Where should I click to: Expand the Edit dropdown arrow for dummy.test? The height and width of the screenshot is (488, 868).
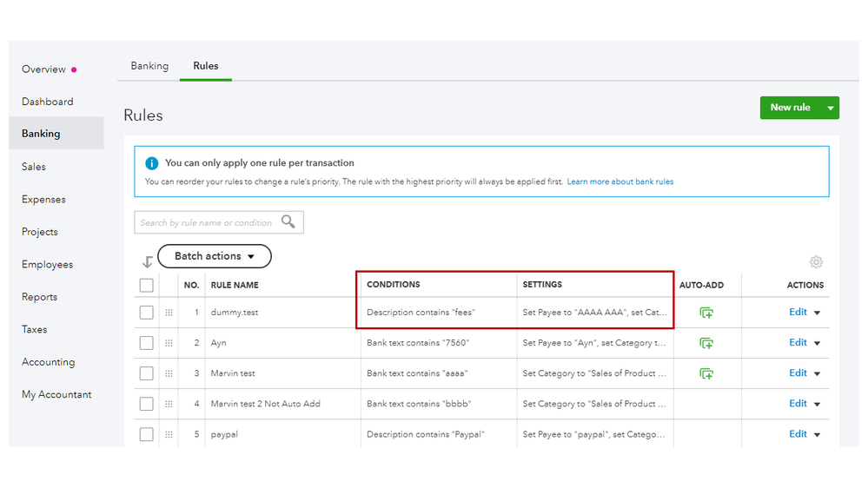pos(818,313)
